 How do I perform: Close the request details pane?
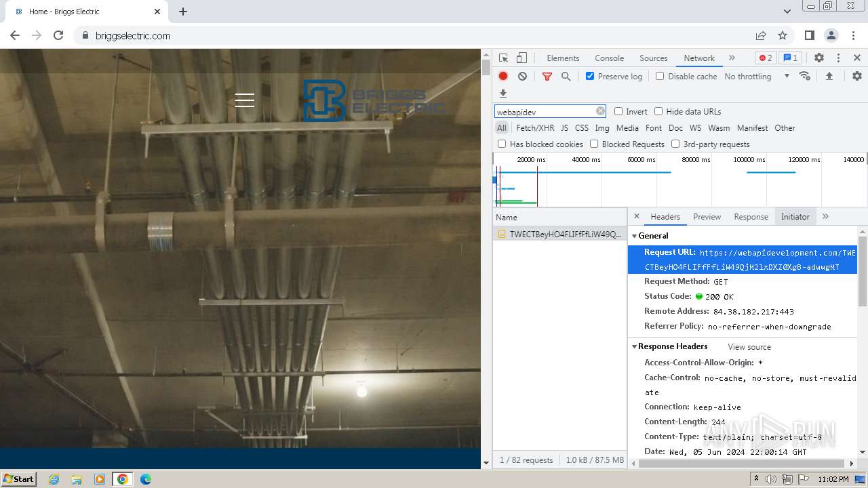[x=637, y=216]
